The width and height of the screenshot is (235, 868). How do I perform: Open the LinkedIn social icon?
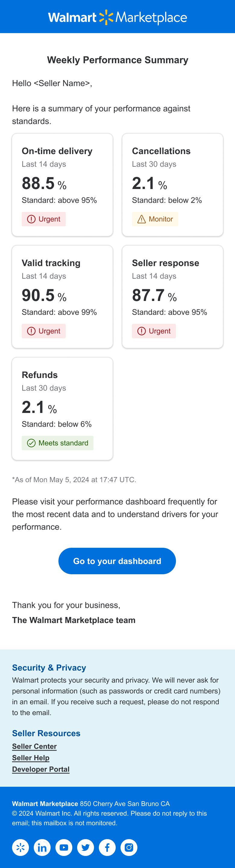[x=42, y=847]
